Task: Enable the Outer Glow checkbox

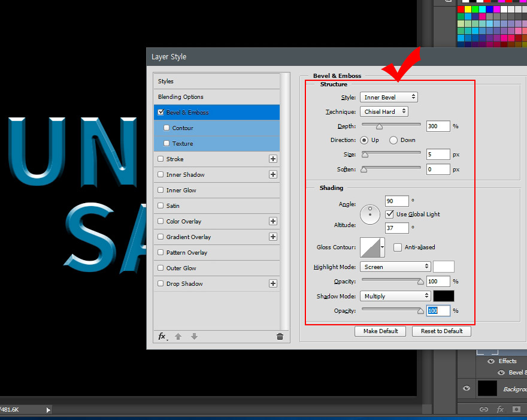Action: 160,268
